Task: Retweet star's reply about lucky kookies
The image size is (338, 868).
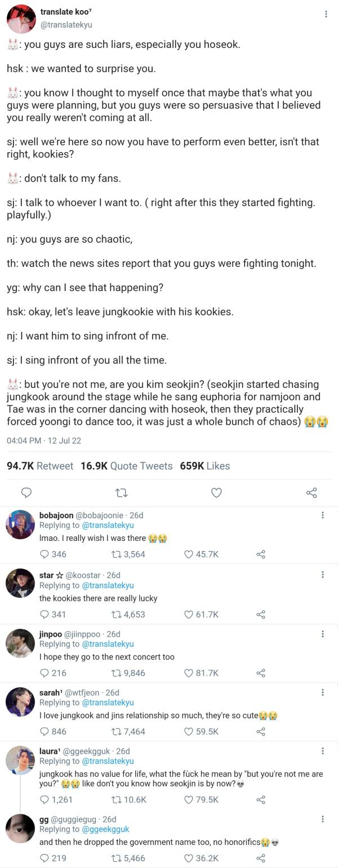Action: 117,615
